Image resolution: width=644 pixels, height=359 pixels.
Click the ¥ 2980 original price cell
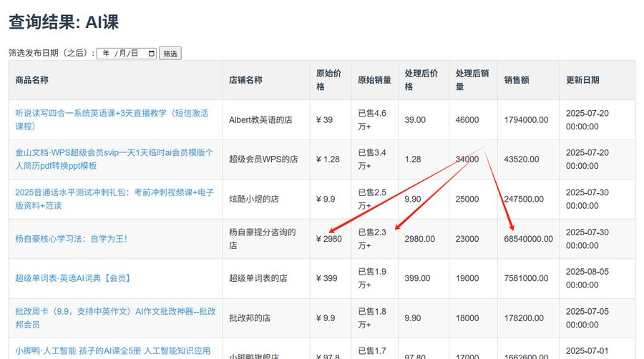(328, 239)
